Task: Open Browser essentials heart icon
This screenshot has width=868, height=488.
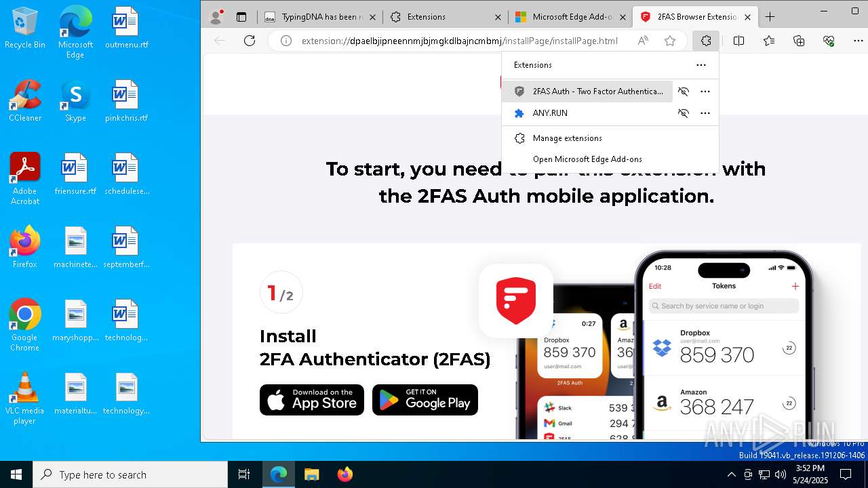Action: click(x=829, y=41)
